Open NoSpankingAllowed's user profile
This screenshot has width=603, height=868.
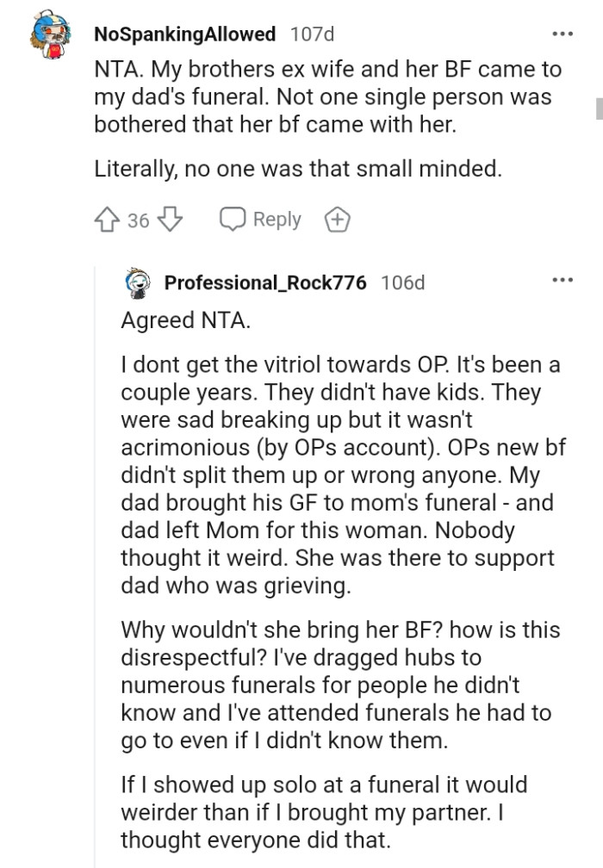(x=184, y=35)
